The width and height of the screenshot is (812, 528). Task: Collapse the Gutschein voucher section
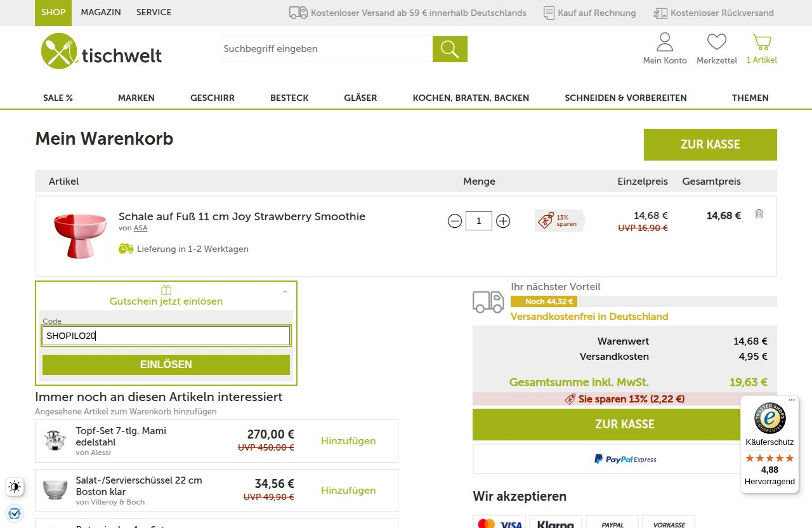[285, 291]
